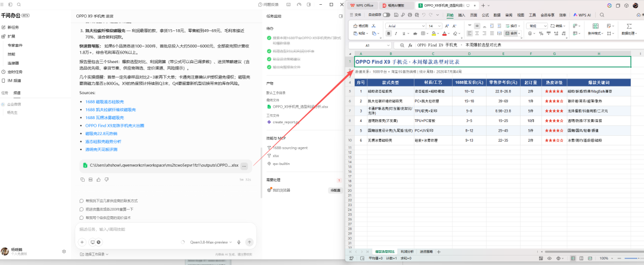Click the save icon in WPS toolbar
This screenshot has height=265, width=644.
click(395, 15)
